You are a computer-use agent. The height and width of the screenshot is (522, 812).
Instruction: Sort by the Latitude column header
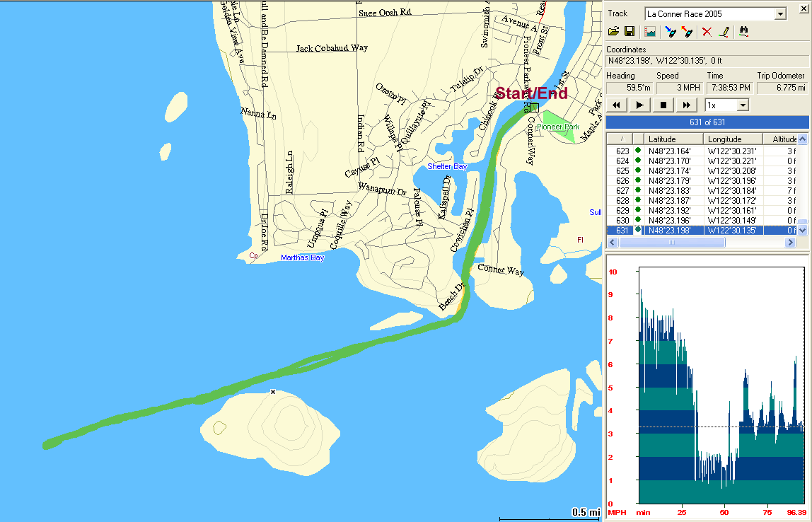[675, 139]
